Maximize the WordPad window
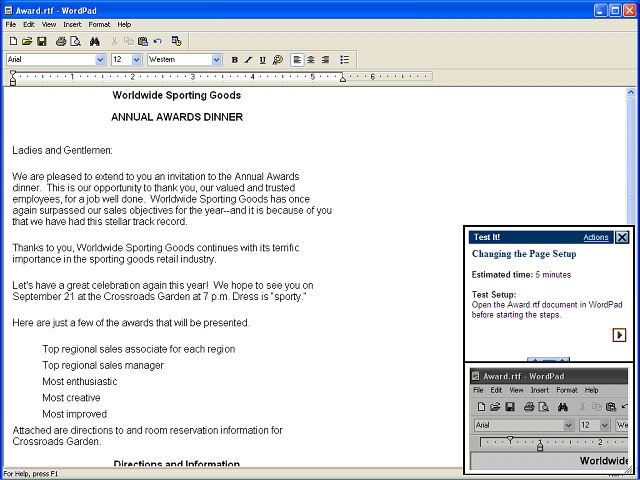The image size is (640, 480). 615,10
